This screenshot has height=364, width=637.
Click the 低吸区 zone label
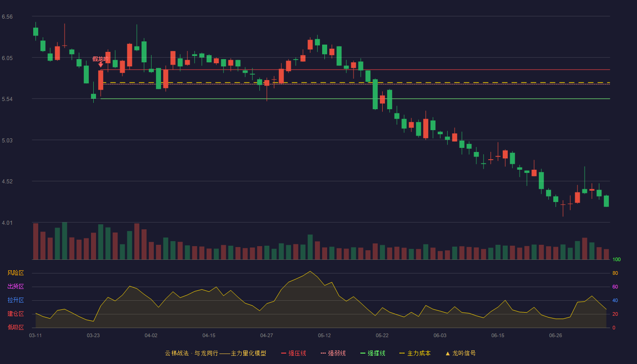[15, 327]
